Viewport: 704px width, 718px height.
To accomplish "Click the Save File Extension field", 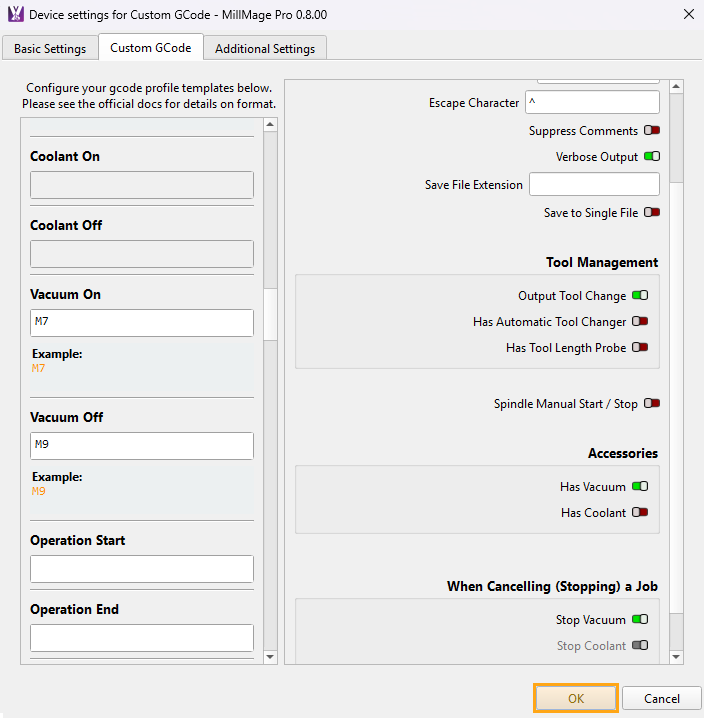I will pos(594,184).
